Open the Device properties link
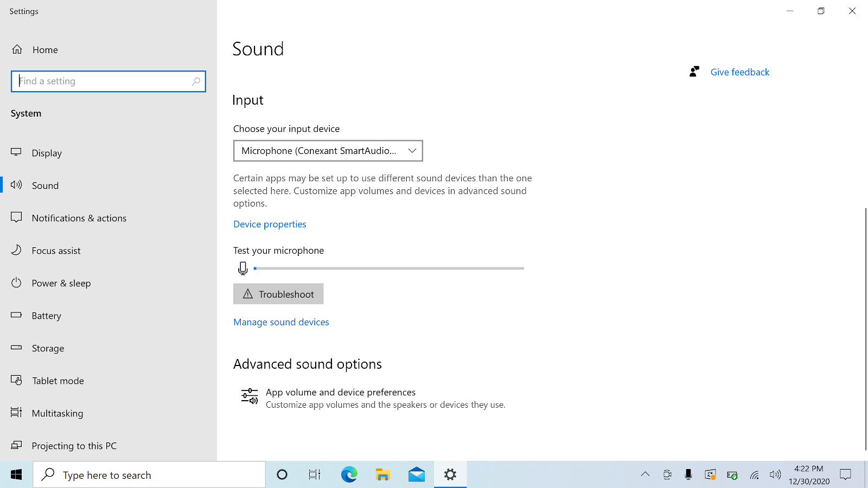868x488 pixels. click(270, 224)
